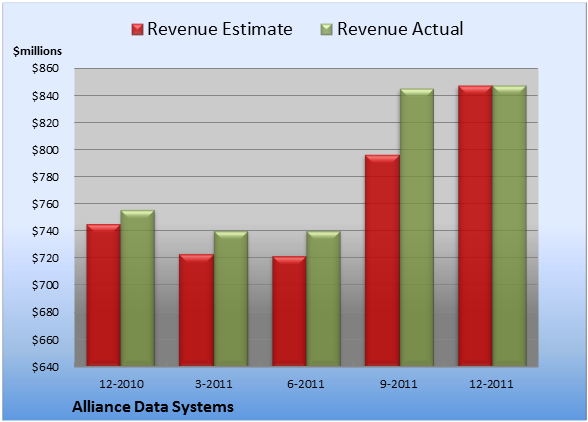Select the red estimate bar for 3-2011

(196, 310)
